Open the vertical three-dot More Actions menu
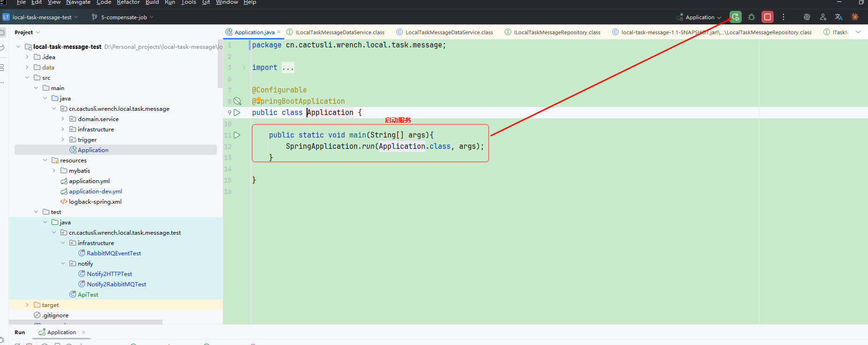The image size is (868, 345). tap(784, 17)
